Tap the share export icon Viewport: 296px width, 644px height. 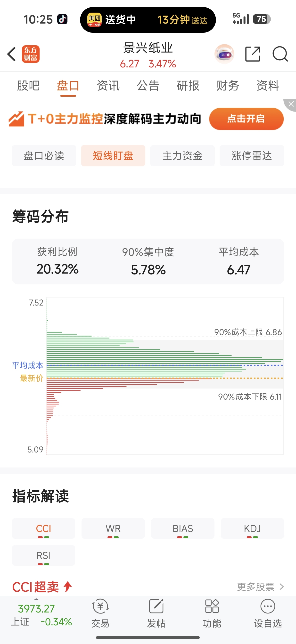click(253, 54)
